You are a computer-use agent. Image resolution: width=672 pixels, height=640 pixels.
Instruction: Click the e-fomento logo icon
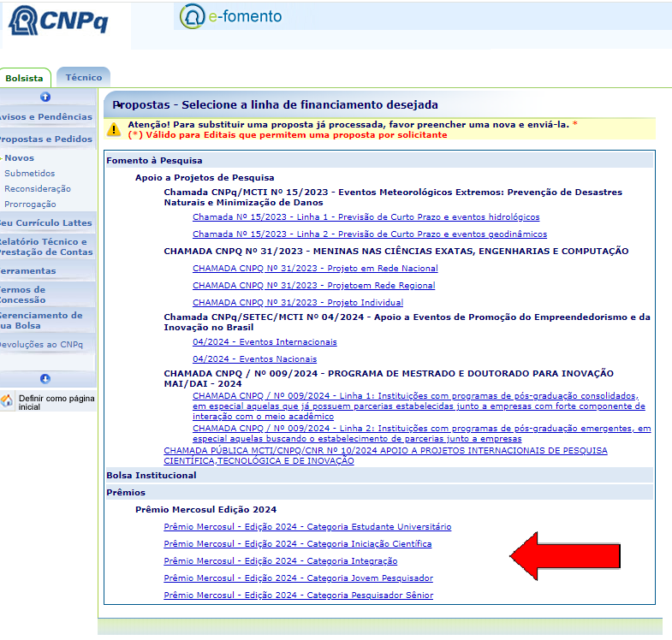coord(193,17)
